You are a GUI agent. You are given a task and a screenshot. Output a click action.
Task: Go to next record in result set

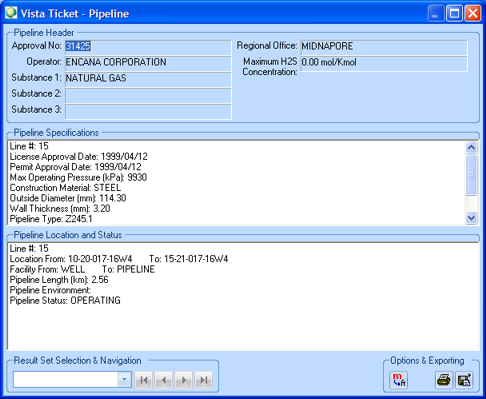click(184, 380)
